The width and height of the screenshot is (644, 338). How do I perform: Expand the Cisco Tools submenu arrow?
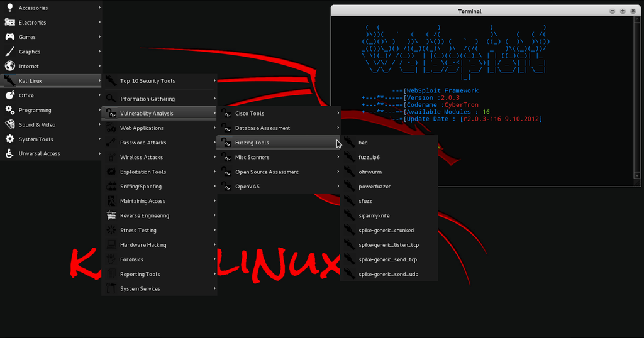coord(338,113)
